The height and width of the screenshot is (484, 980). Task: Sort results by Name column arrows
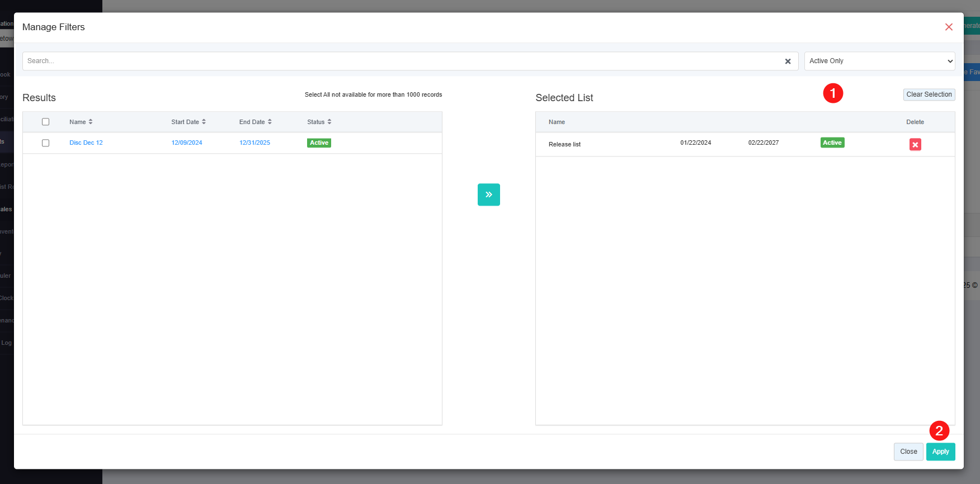pyautogui.click(x=91, y=122)
